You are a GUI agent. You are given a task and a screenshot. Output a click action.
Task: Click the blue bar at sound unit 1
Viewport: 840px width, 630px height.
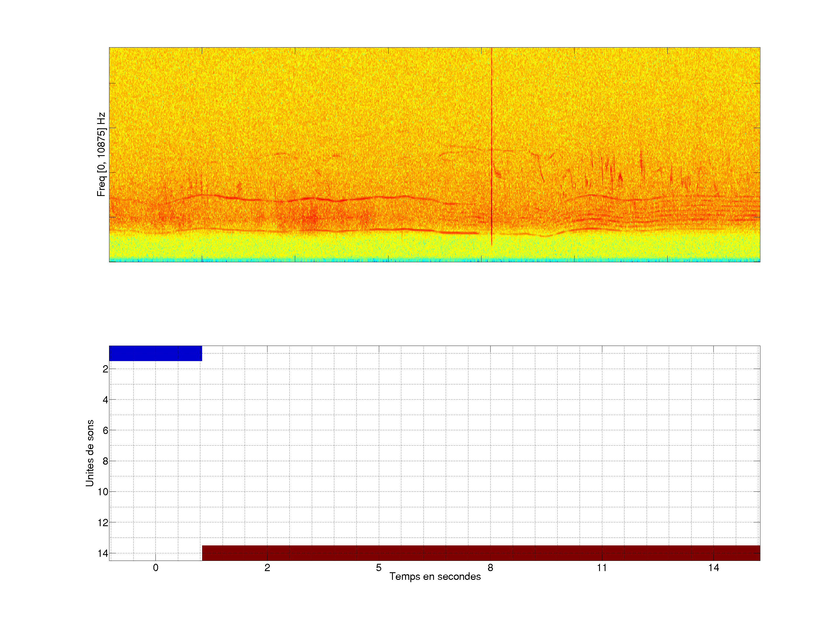pos(155,353)
